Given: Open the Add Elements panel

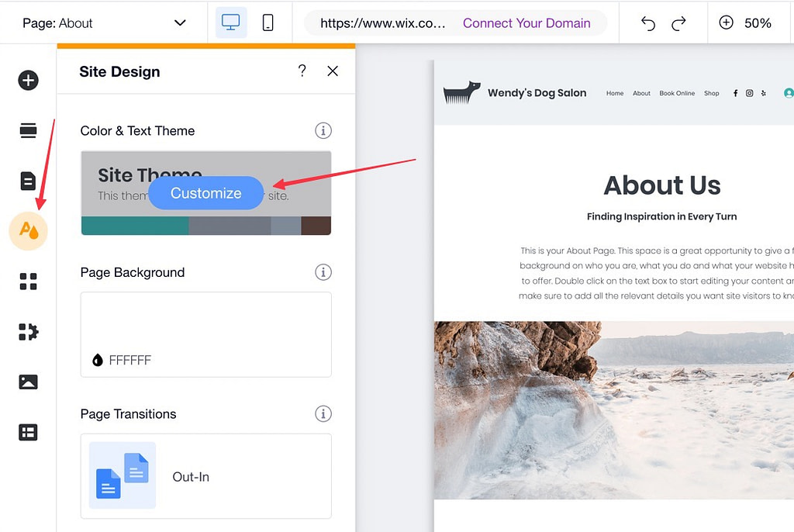Looking at the screenshot, I should pos(28,80).
